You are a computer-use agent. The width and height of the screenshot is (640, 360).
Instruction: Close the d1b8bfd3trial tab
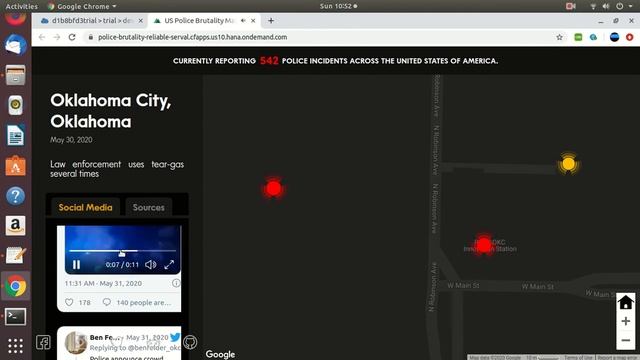click(140, 20)
